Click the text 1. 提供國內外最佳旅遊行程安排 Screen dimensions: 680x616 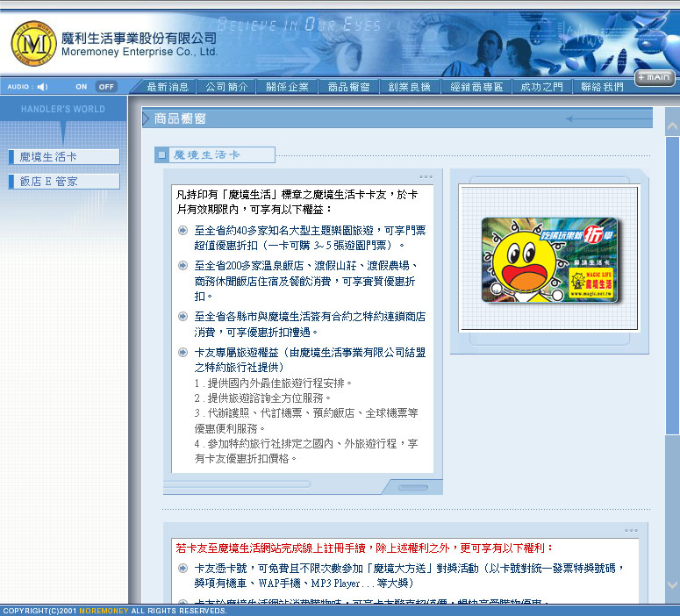[273, 383]
